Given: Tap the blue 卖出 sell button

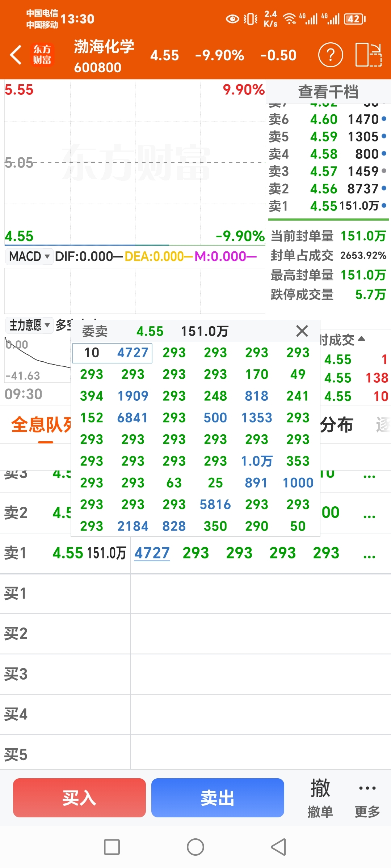Looking at the screenshot, I should point(218,798).
